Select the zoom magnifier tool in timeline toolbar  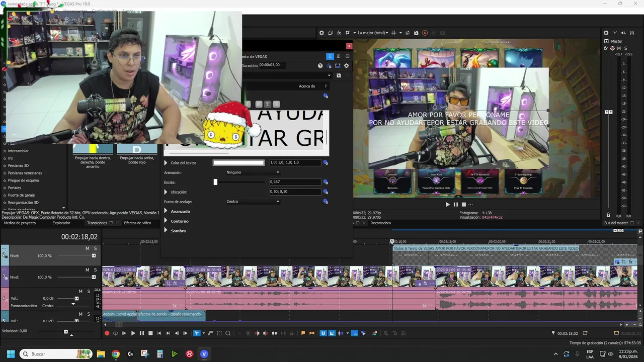pyautogui.click(x=228, y=333)
